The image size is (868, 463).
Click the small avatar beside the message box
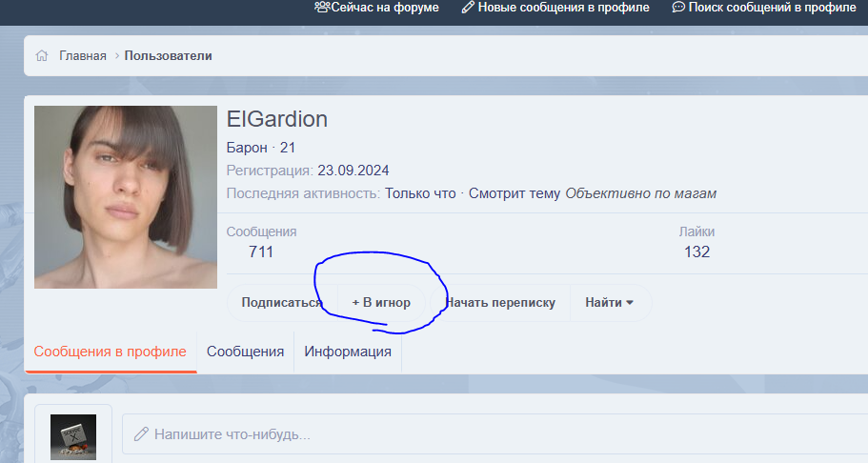pyautogui.click(x=73, y=436)
